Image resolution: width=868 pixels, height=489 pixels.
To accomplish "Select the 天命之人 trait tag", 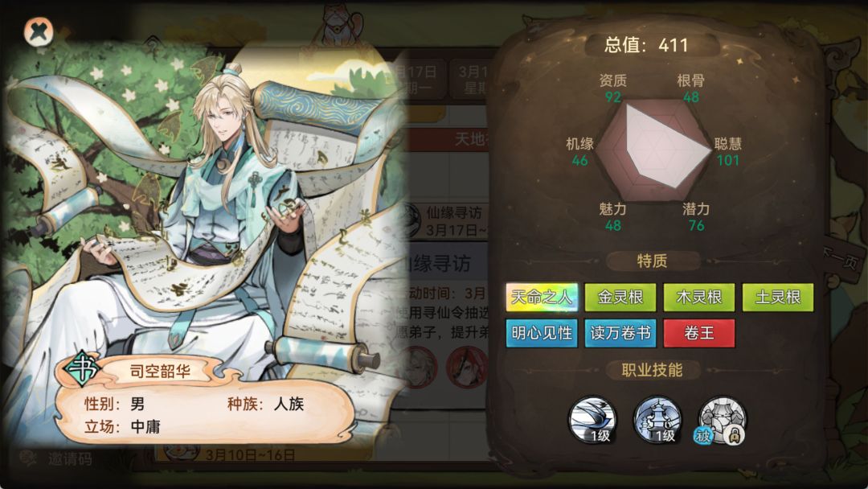I will pos(542,298).
